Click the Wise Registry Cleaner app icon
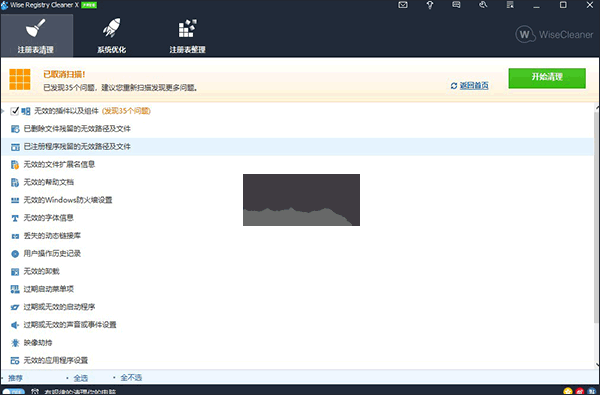The width and height of the screenshot is (600, 395). pos(5,5)
